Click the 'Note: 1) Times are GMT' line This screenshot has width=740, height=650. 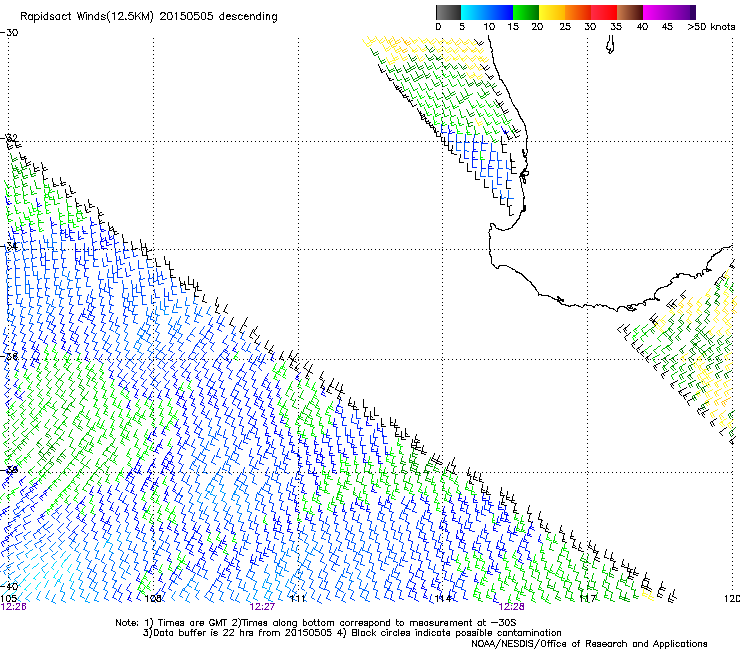pos(316,623)
